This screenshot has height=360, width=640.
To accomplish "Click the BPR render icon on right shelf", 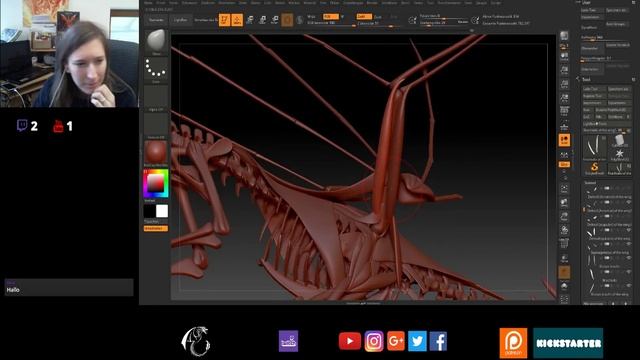I will [564, 36].
